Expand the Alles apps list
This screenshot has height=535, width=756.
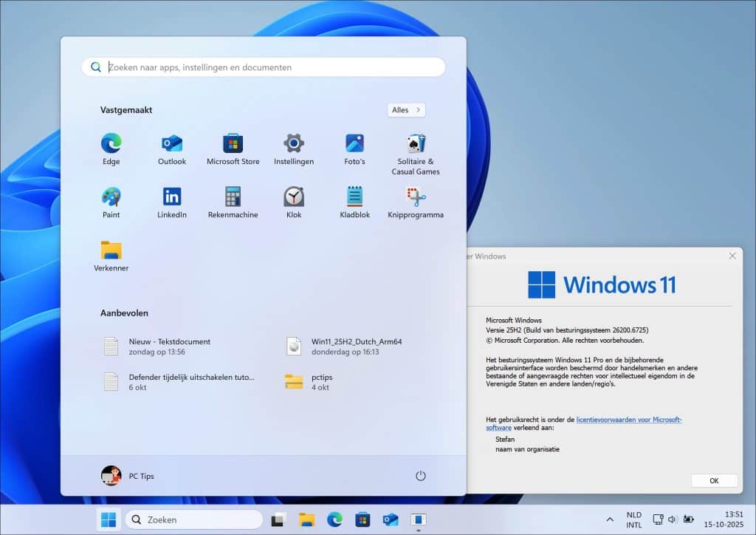pyautogui.click(x=406, y=110)
